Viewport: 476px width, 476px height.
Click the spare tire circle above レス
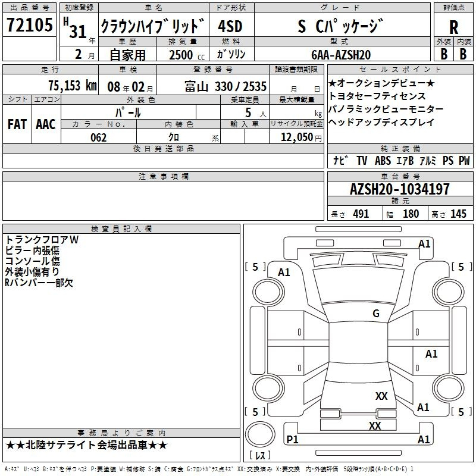coord(260,436)
